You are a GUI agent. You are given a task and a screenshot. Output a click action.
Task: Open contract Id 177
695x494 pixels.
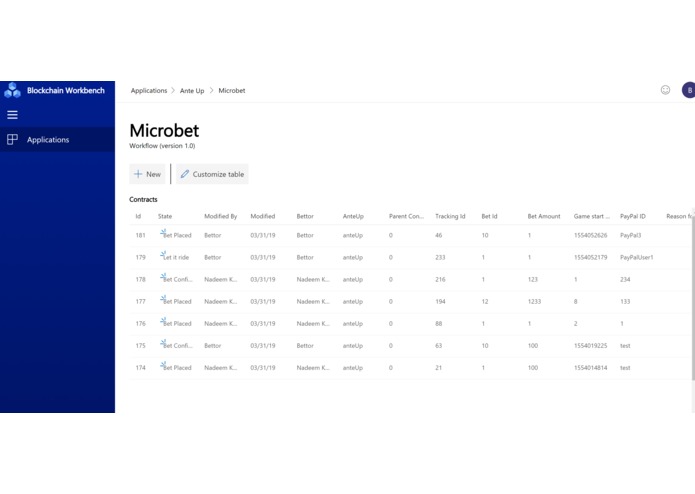141,302
